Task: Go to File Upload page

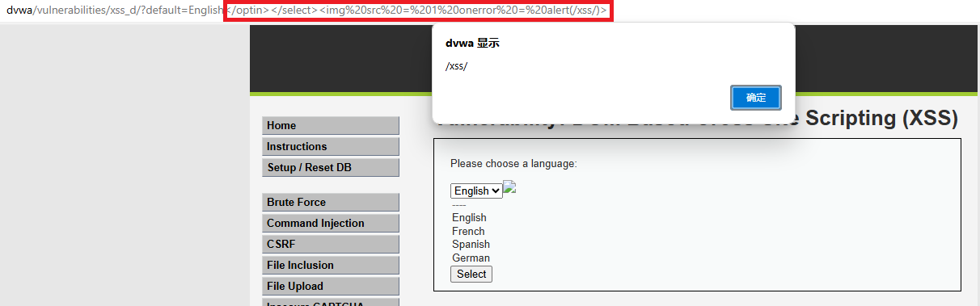Action: 331,286
